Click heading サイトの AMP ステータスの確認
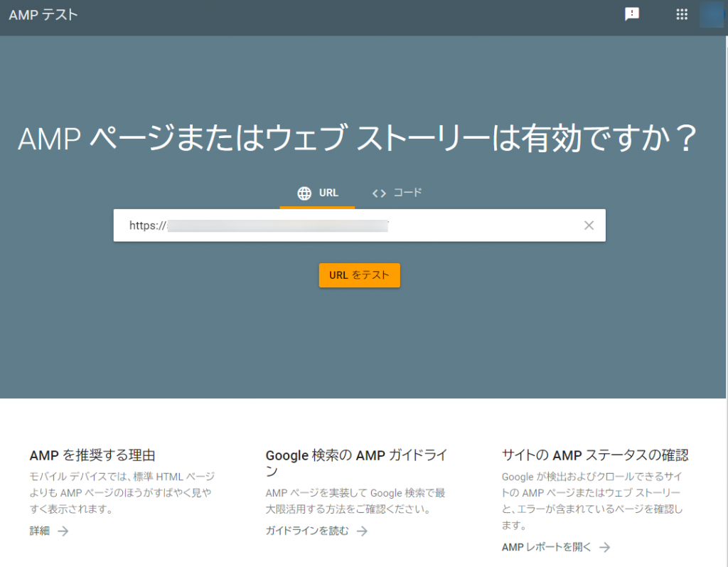The height and width of the screenshot is (567, 728). click(595, 455)
